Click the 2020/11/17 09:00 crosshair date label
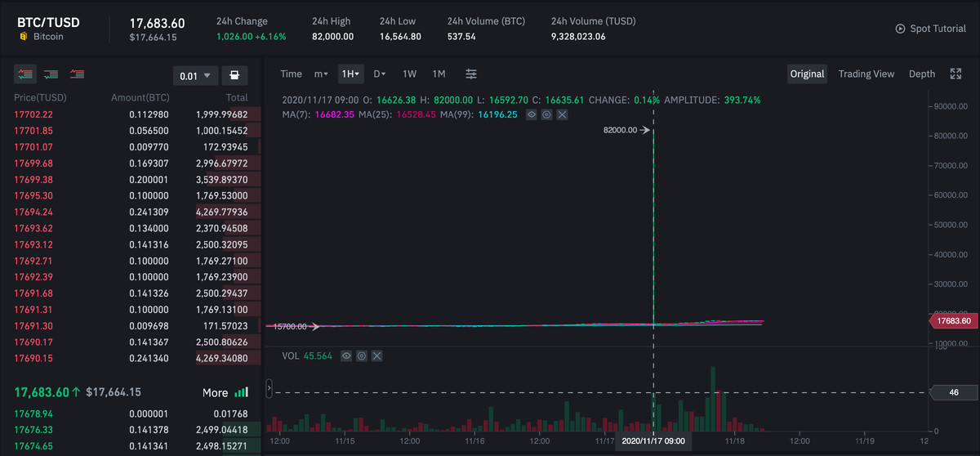The height and width of the screenshot is (456, 980). point(653,440)
